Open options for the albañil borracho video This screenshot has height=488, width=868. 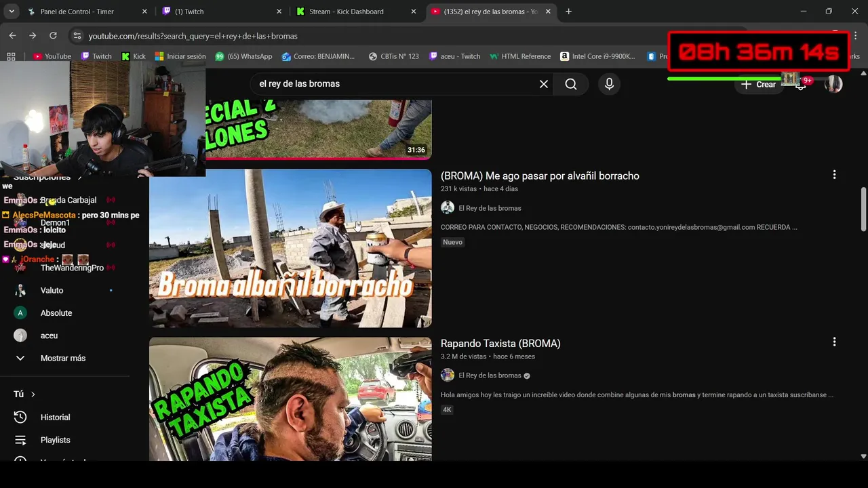[x=834, y=175]
